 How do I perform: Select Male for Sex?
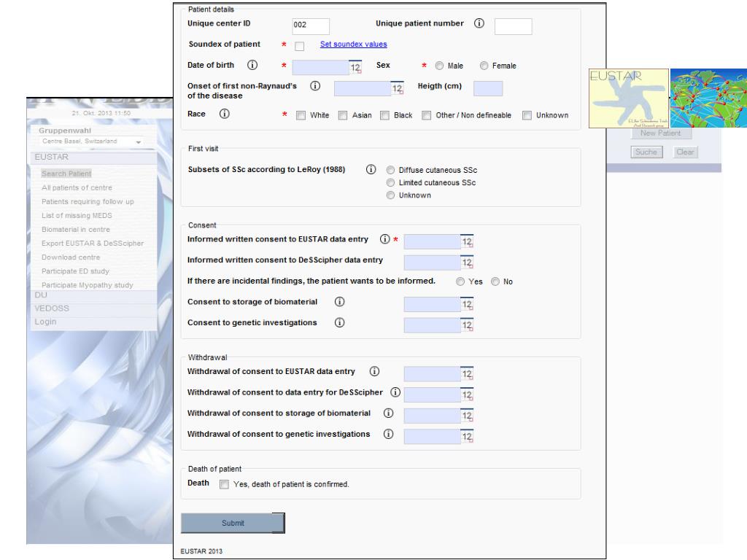click(439, 66)
